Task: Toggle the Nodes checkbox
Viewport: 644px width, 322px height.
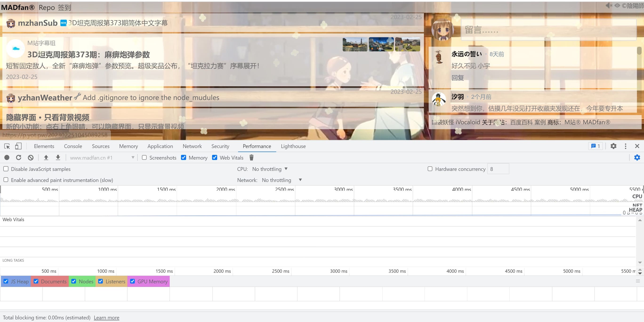Action: (74, 281)
